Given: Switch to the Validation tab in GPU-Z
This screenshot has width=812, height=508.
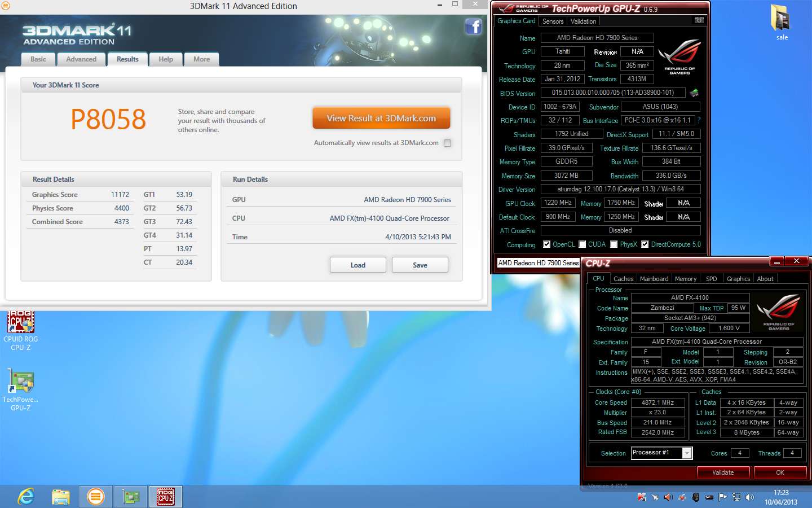Looking at the screenshot, I should point(583,21).
